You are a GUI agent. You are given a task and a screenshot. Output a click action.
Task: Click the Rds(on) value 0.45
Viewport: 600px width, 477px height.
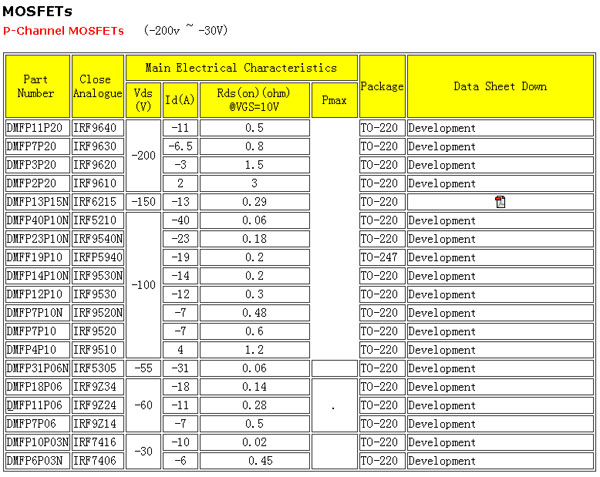tap(254, 461)
